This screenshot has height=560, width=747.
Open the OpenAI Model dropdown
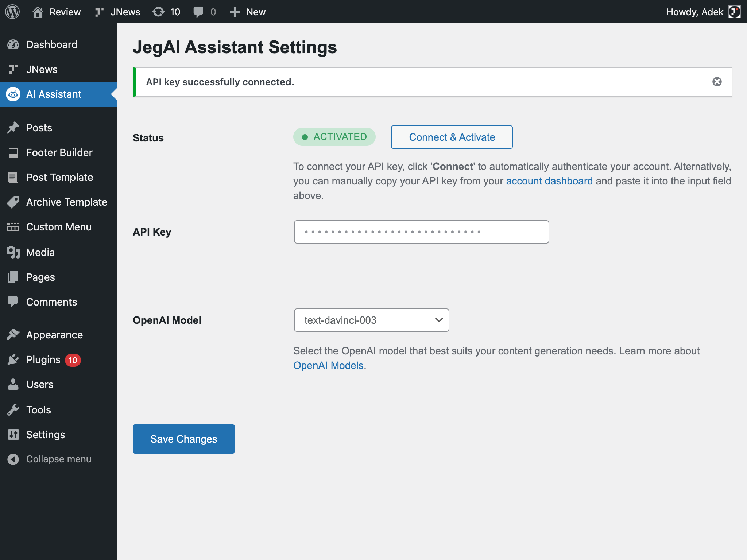[371, 320]
